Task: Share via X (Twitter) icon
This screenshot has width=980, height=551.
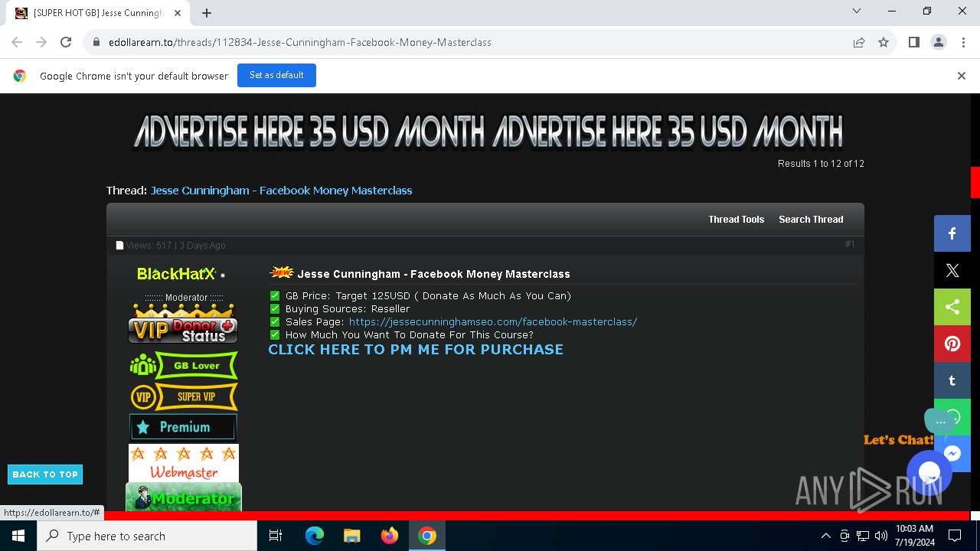Action: click(x=952, y=270)
